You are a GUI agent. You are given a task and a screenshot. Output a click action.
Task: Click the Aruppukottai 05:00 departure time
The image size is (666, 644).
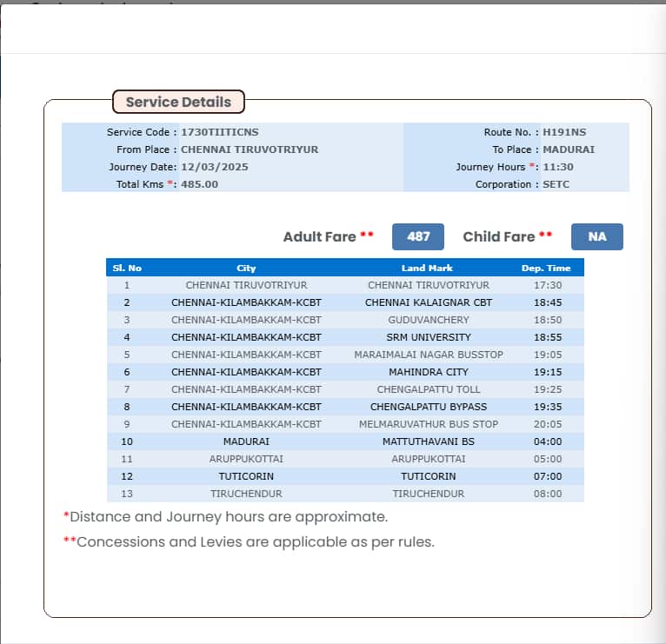pyautogui.click(x=548, y=459)
